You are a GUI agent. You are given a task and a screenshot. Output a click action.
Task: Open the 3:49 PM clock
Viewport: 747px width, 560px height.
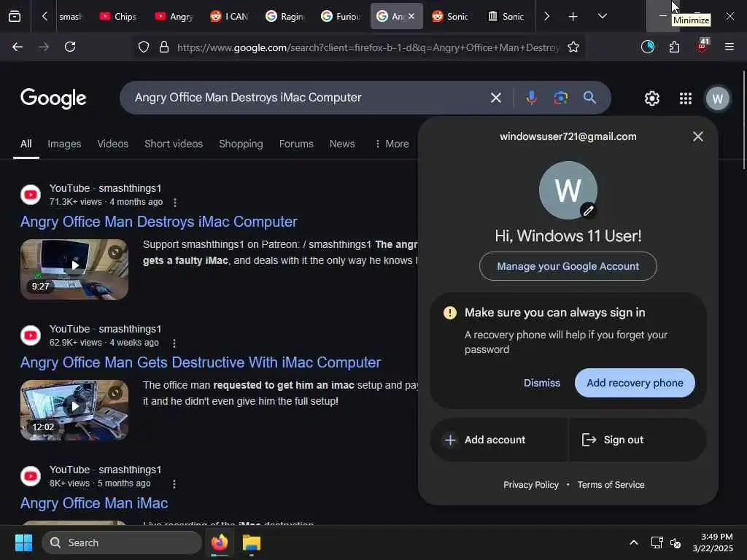tap(713, 542)
